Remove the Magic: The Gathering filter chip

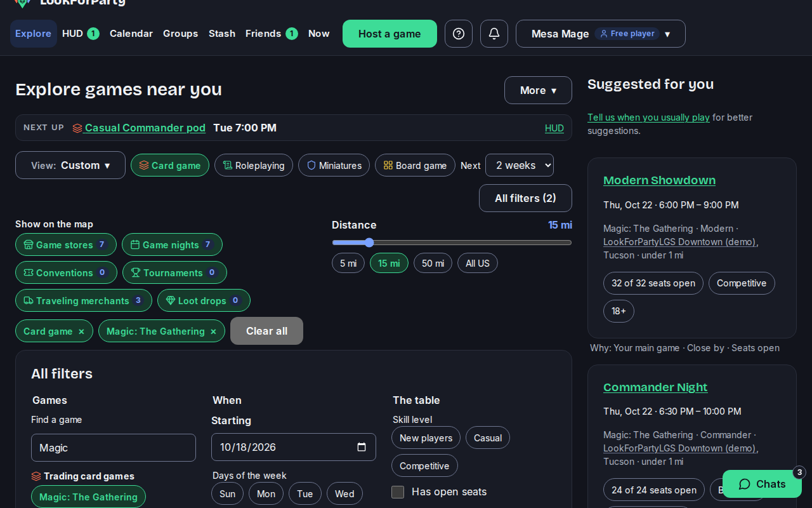pos(213,331)
